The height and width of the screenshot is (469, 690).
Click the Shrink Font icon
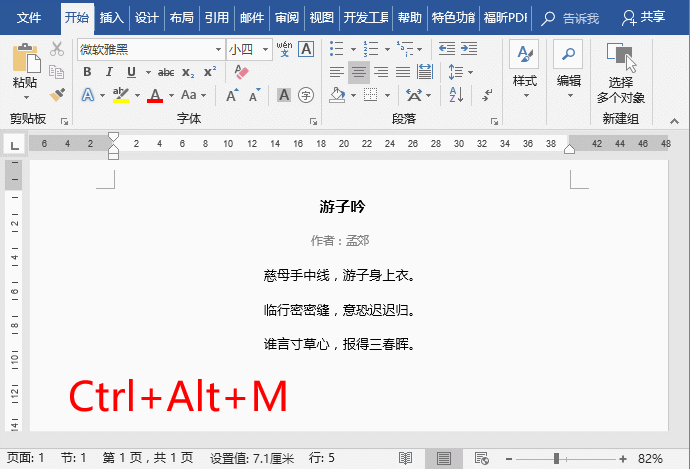coord(255,95)
